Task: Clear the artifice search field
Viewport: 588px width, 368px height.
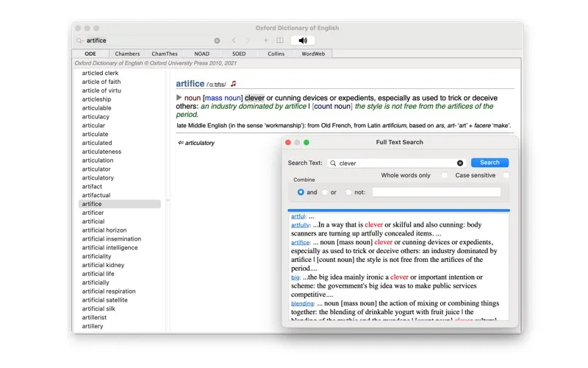Action: coord(217,40)
